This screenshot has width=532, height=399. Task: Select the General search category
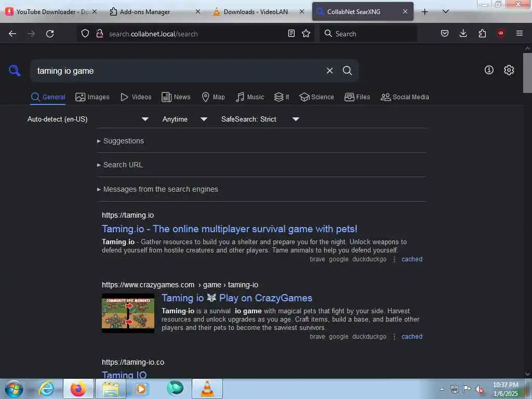48,97
